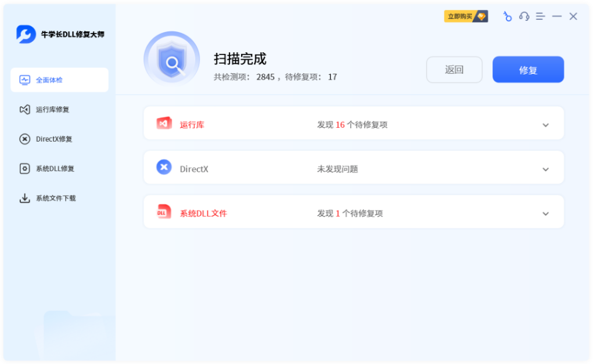
Task: Click the DirectX修复 circled X icon
Action: (x=24, y=139)
